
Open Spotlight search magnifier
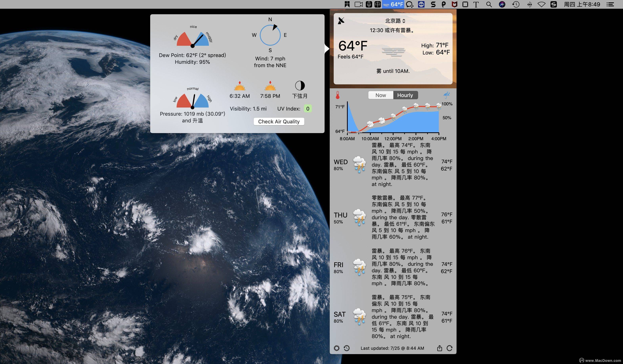489,4
